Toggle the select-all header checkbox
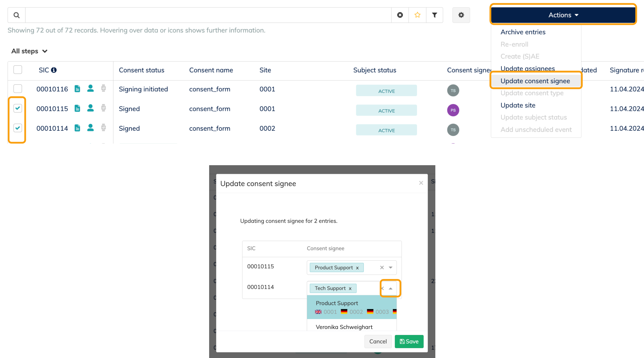The width and height of the screenshot is (644, 358). [x=18, y=70]
